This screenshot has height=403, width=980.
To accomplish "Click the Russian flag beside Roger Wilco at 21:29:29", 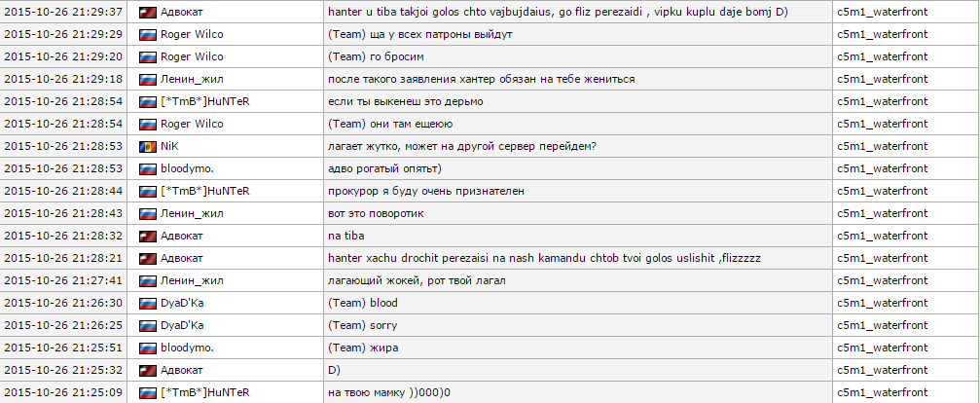I will [x=148, y=34].
